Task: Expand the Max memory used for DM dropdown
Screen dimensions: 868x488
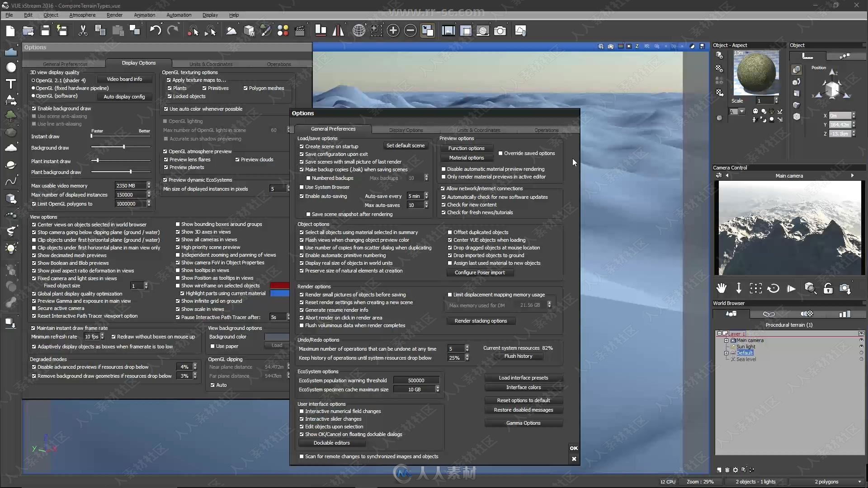Action: (x=550, y=305)
